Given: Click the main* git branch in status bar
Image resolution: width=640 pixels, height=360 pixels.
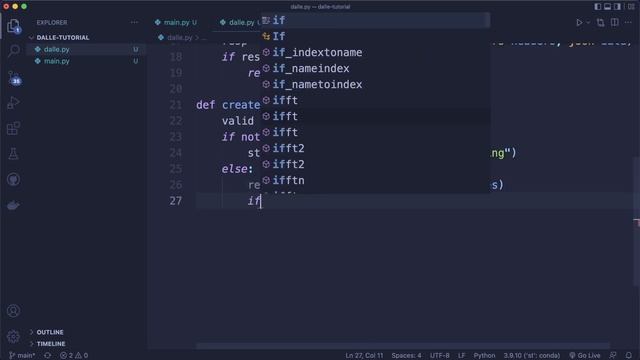Looking at the screenshot, I should coord(22,356).
